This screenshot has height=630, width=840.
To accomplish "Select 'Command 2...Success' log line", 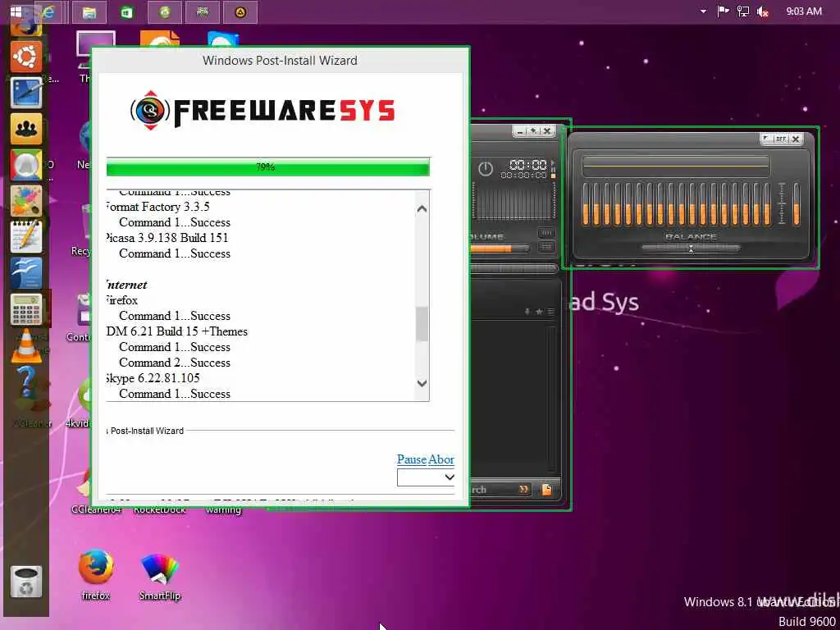I will tap(175, 363).
